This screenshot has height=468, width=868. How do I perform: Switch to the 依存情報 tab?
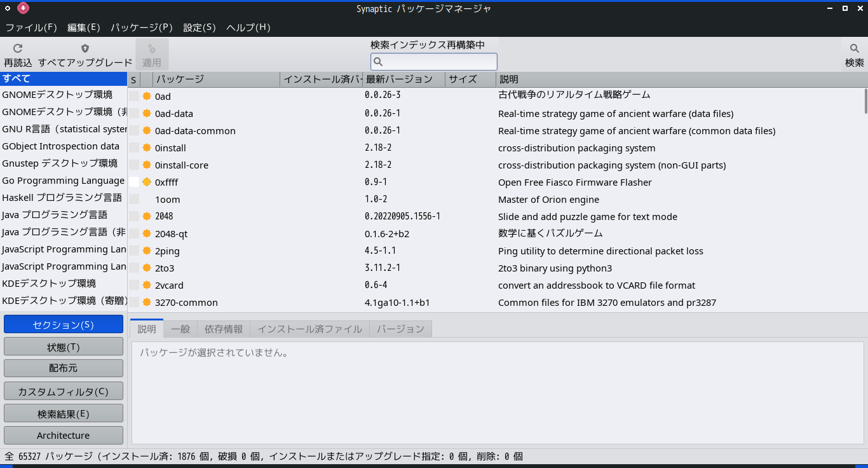224,329
